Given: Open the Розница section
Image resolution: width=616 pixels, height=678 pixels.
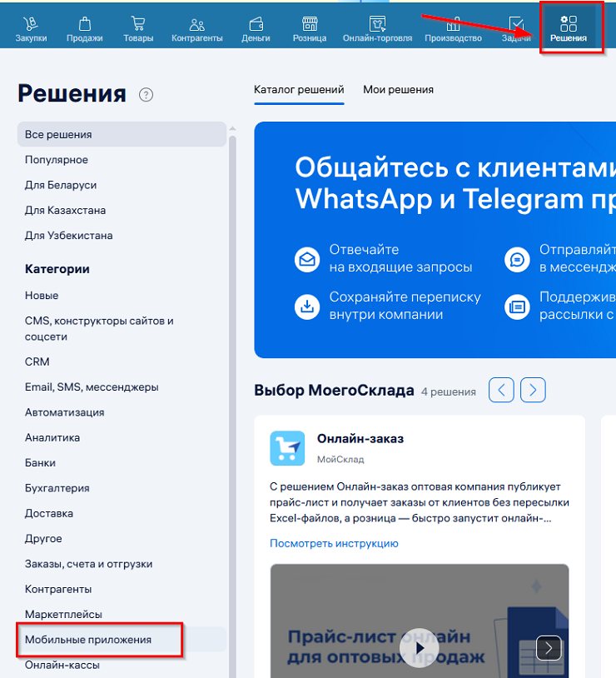Looking at the screenshot, I should (x=310, y=29).
